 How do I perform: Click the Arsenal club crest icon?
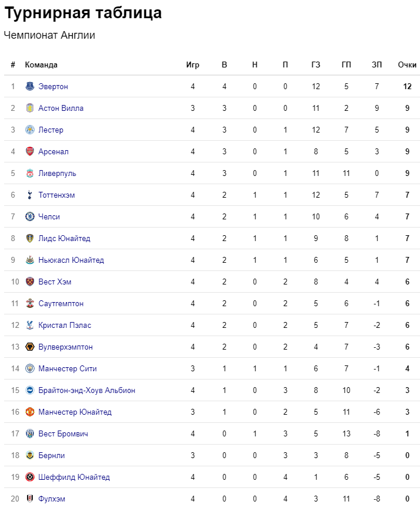[30, 151]
